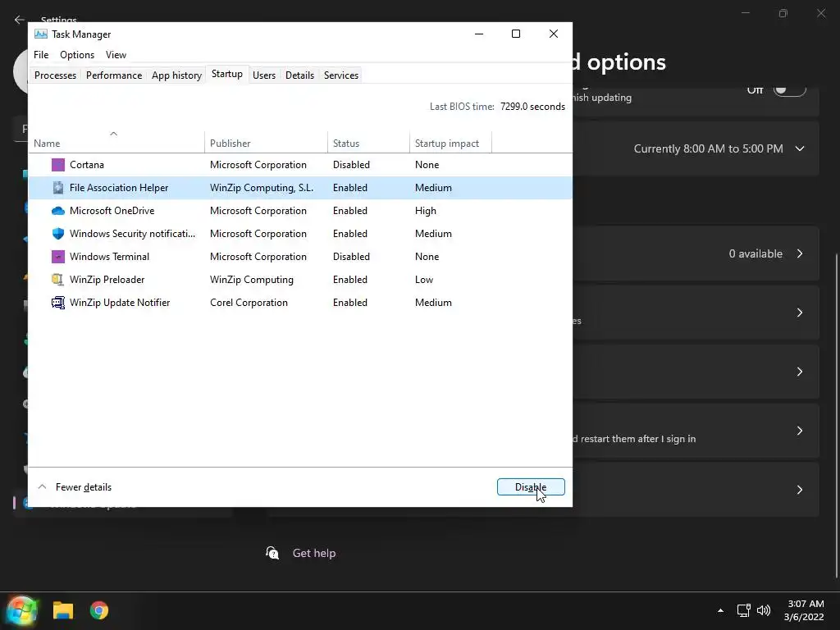Switch to the Processes tab
Screen dimensions: 840x630
(55, 75)
